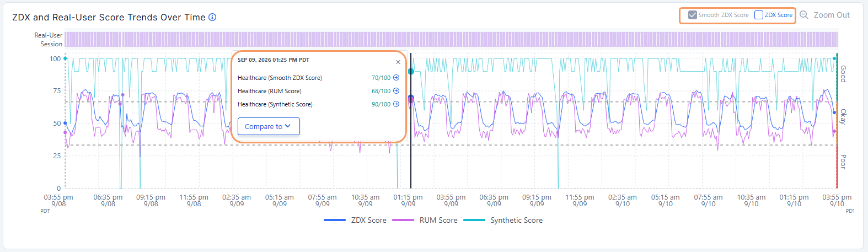
Task: Click the teal start-point marker at 100
Action: coord(65,58)
